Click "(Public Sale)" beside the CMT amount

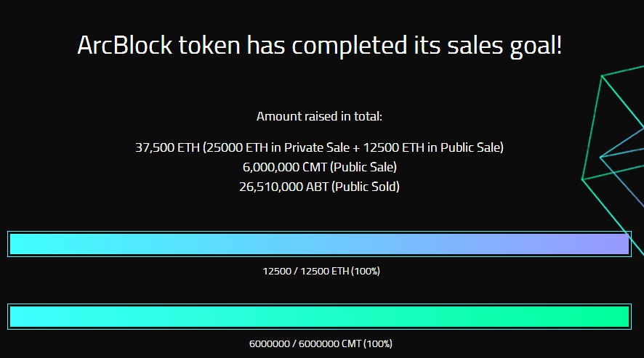[x=363, y=167]
